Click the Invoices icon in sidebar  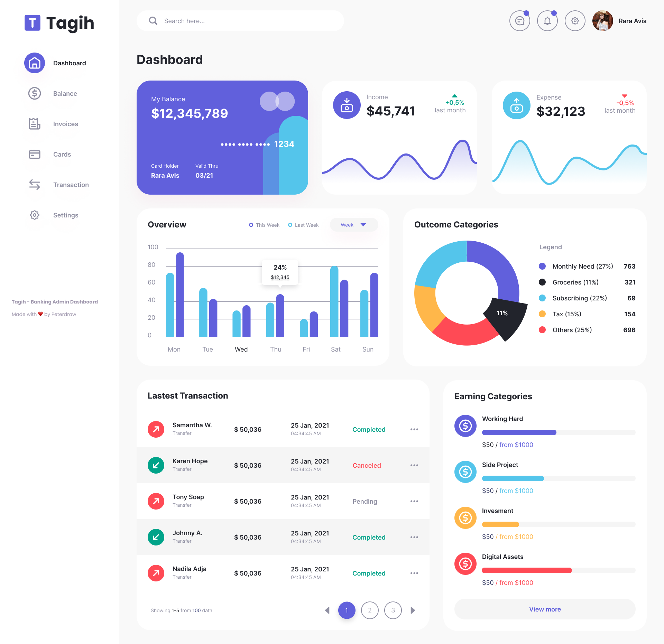click(33, 123)
